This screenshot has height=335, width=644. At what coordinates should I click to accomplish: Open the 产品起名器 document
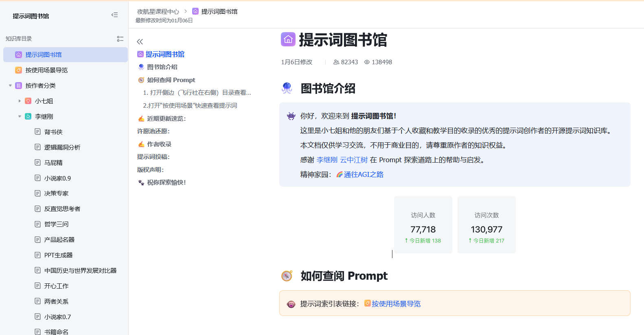(x=59, y=239)
